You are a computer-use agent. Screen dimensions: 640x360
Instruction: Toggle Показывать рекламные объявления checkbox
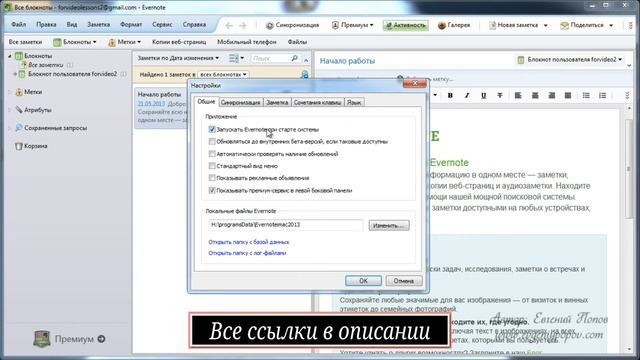click(212, 178)
